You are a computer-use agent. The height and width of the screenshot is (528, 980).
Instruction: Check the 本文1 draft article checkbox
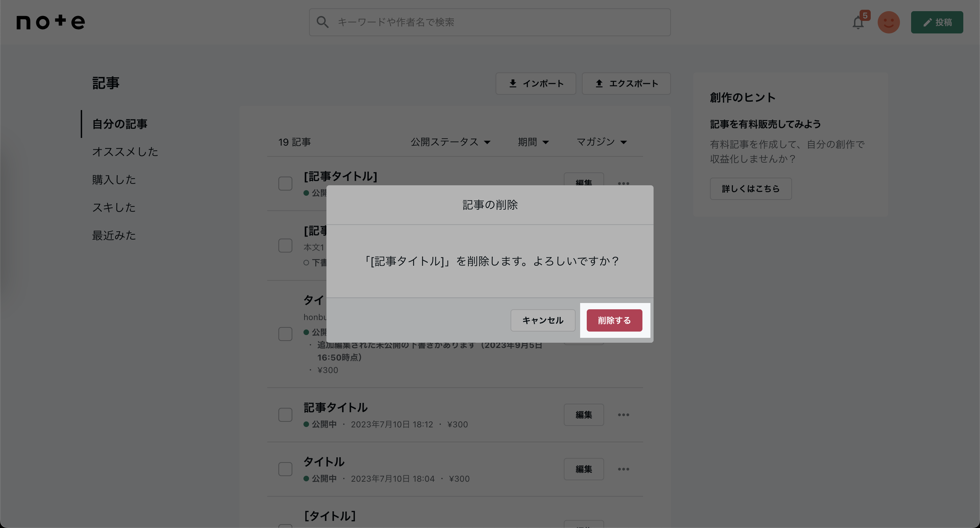285,246
